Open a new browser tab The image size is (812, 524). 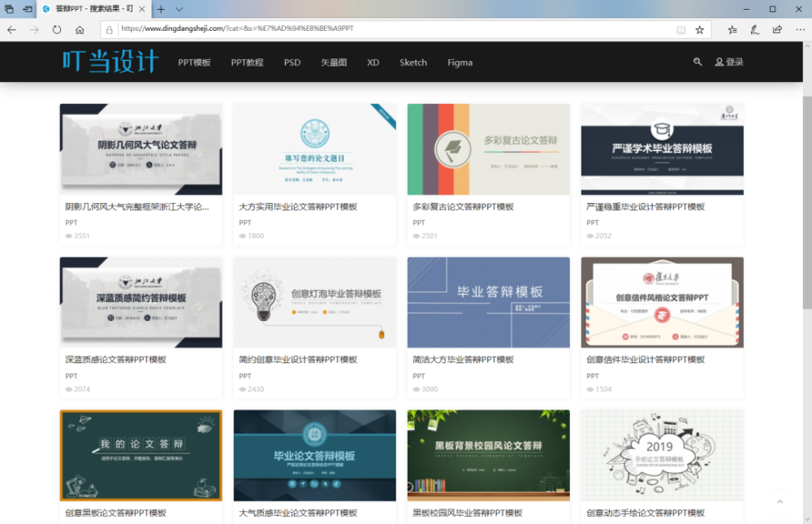pyautogui.click(x=161, y=9)
